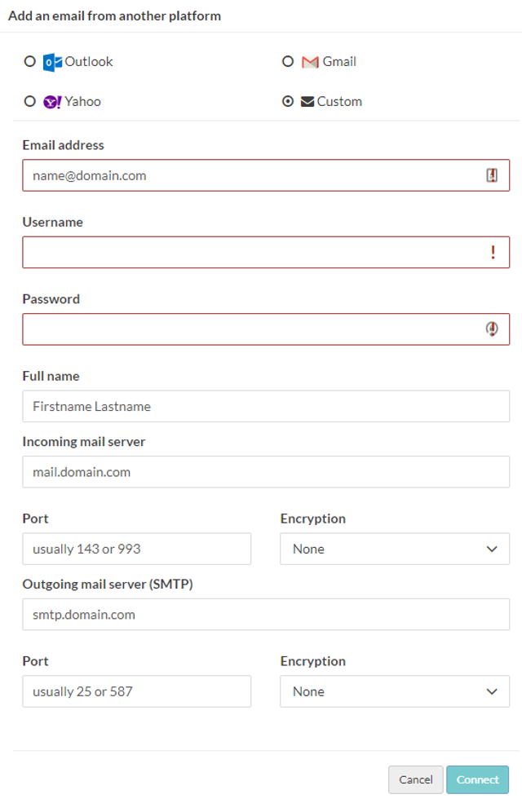This screenshot has width=522, height=812.
Task: Click the Incoming mail server field
Action: pos(266,472)
